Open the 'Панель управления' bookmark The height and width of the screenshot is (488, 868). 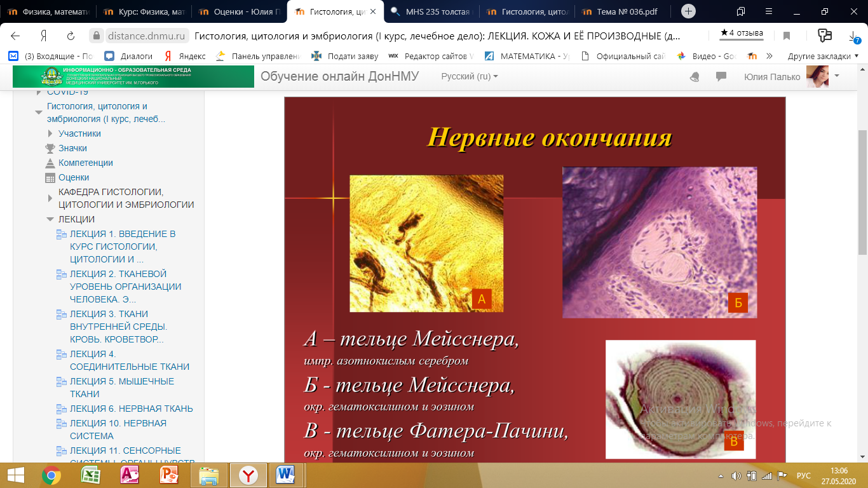pos(258,56)
